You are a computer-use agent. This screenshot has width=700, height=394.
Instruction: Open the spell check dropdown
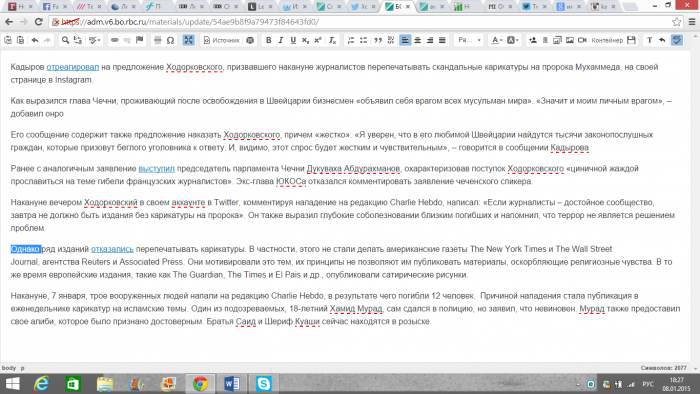95,40
